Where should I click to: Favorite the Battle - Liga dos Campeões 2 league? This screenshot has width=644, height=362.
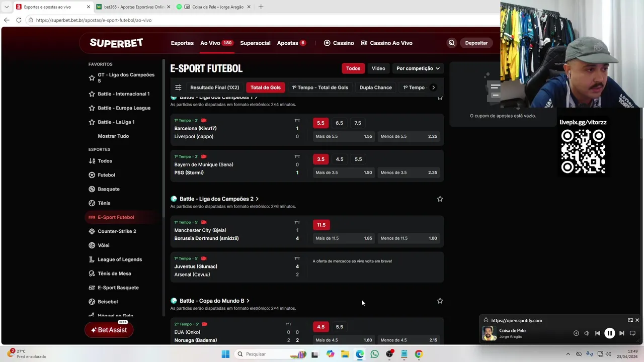point(440,199)
